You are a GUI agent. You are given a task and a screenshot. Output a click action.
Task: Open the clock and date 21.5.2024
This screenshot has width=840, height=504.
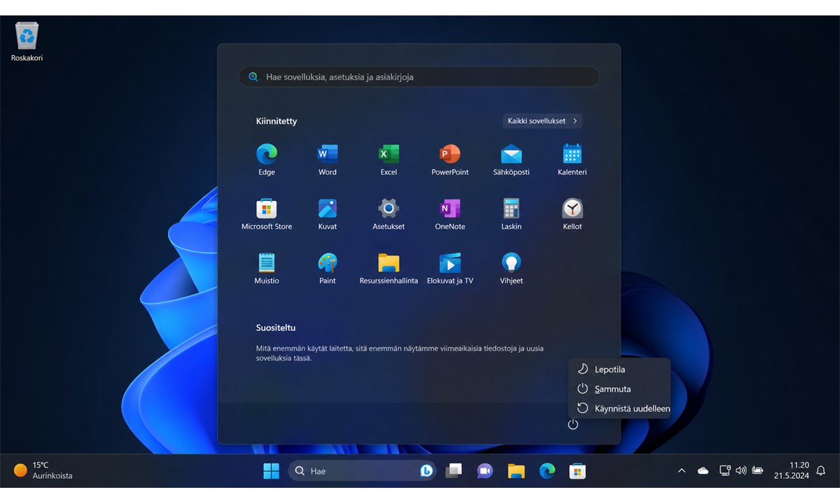point(791,470)
